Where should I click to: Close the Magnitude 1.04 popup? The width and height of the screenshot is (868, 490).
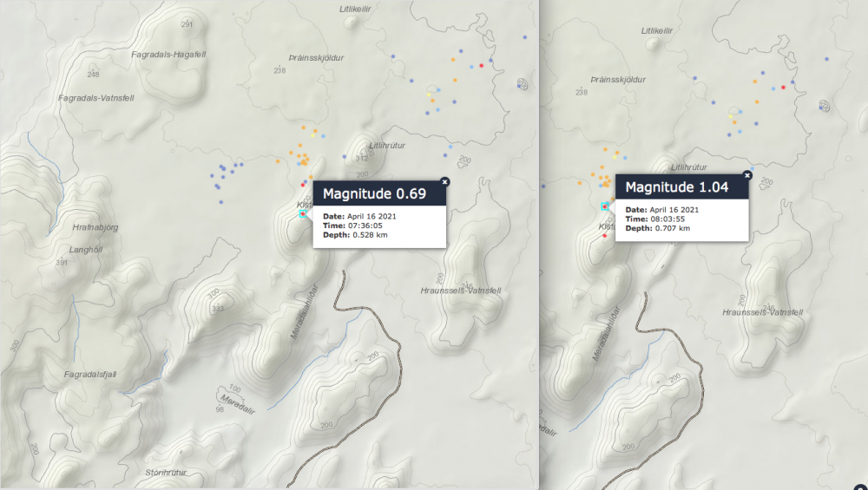coord(747,174)
